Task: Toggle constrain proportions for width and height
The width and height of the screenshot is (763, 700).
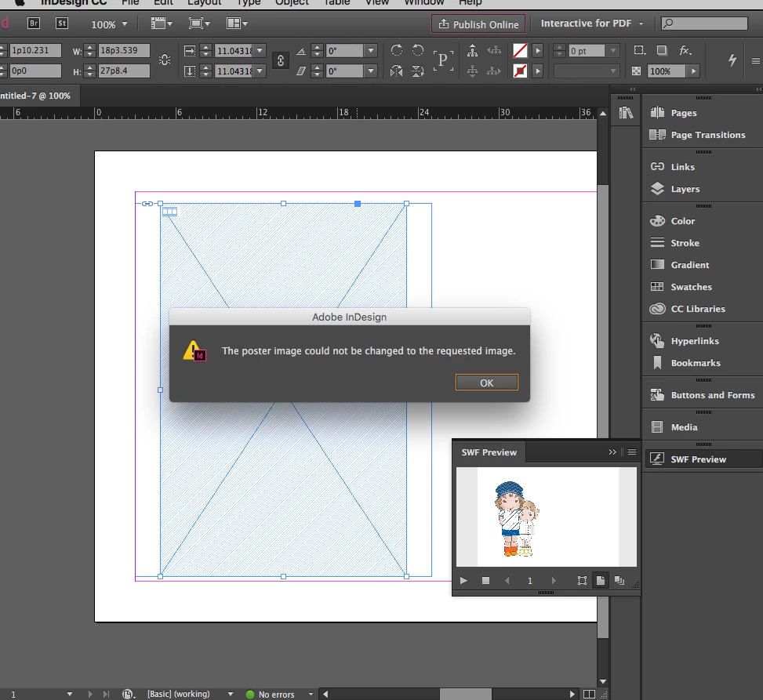Action: (165, 60)
